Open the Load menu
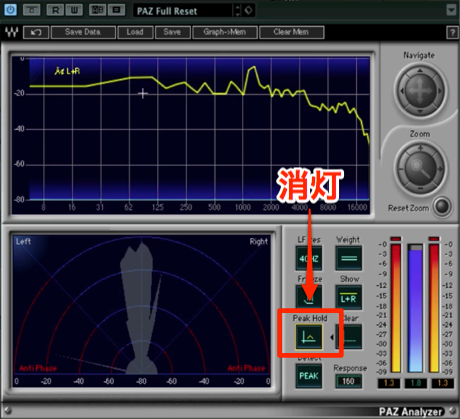 [x=135, y=32]
